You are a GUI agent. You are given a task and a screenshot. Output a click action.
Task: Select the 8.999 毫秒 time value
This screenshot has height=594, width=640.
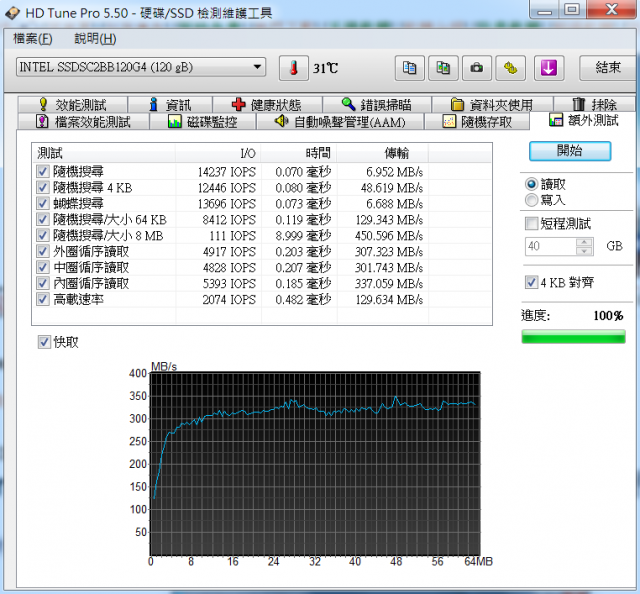[x=303, y=236]
